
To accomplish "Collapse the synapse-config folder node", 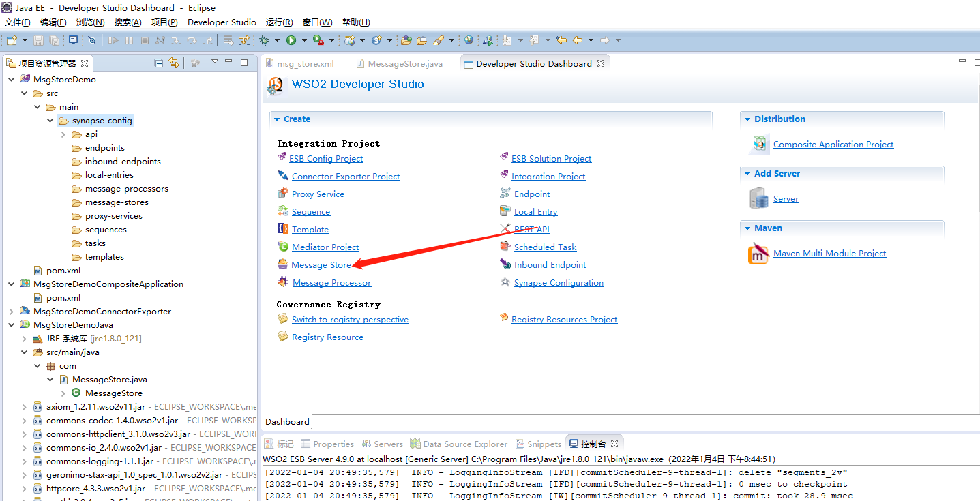I will [50, 120].
